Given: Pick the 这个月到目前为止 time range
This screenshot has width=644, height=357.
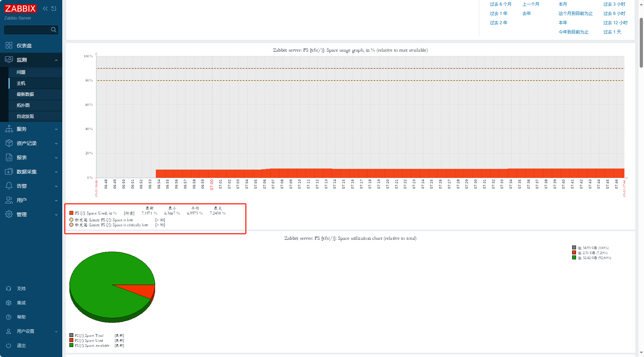Looking at the screenshot, I should 575,14.
